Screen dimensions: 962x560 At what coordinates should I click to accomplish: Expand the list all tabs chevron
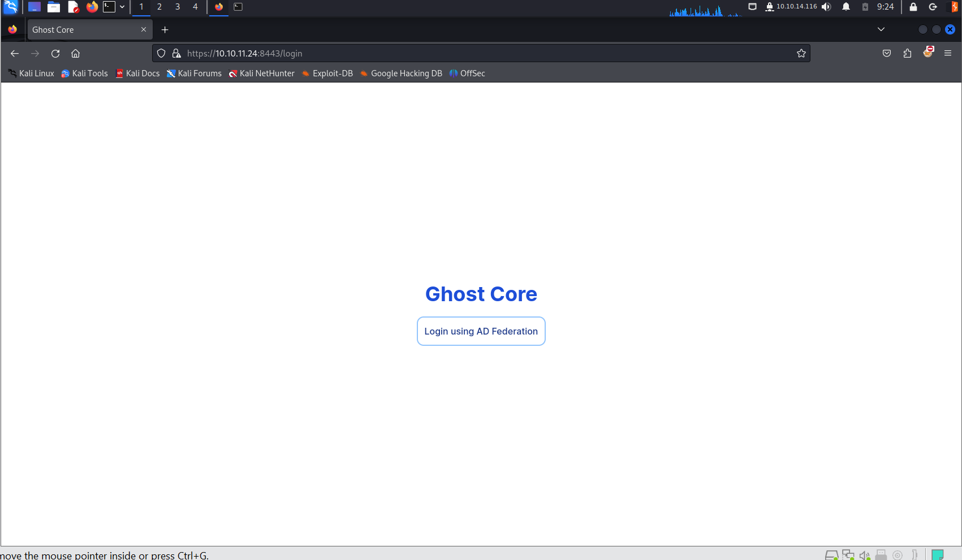point(881,29)
